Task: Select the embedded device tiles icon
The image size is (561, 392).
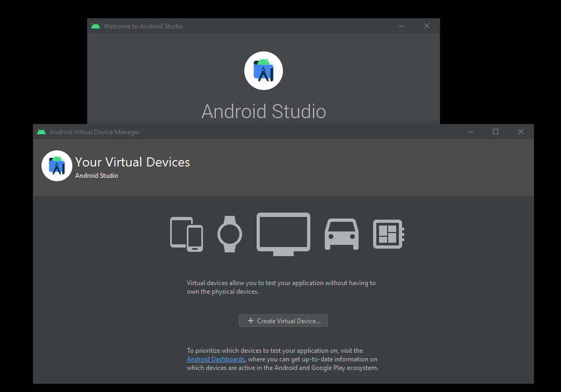Action: click(x=388, y=234)
